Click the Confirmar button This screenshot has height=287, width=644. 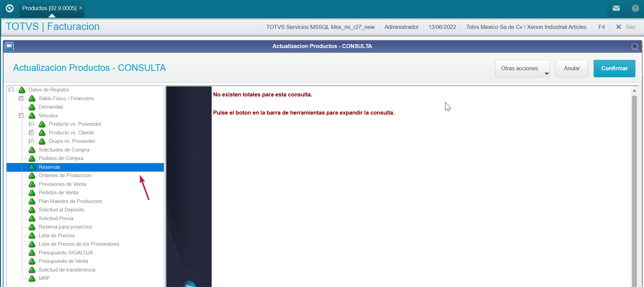pyautogui.click(x=614, y=69)
